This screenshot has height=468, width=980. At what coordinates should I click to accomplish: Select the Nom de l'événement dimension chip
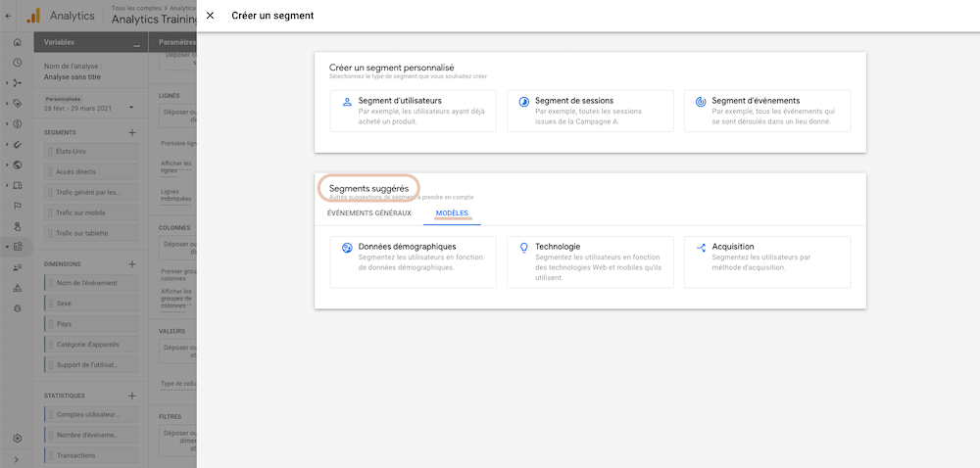tap(91, 283)
